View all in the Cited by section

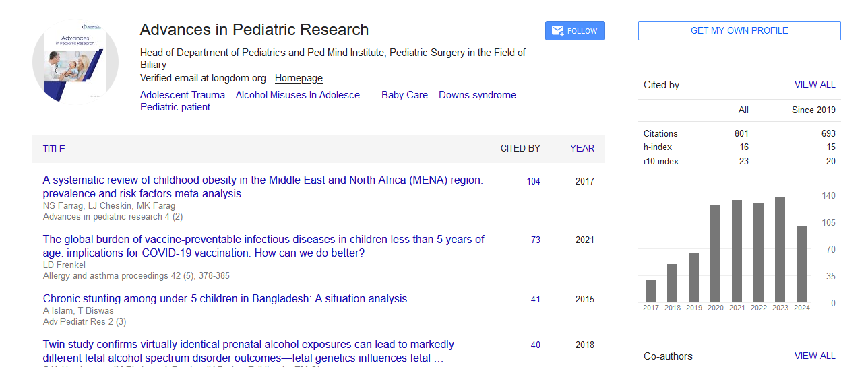(x=814, y=85)
